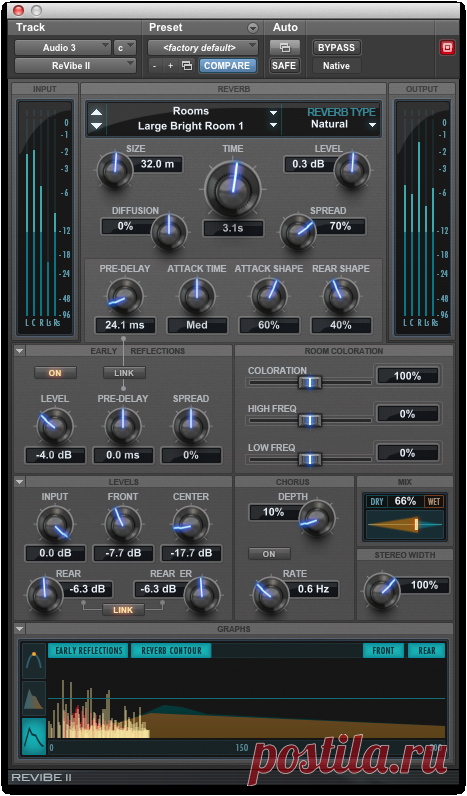
Task: Click the DIFFUSION knob
Action: pos(169,231)
